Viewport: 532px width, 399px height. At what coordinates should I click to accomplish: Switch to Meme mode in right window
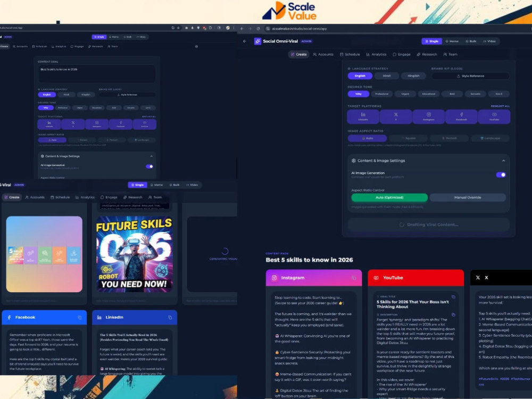[x=452, y=41]
